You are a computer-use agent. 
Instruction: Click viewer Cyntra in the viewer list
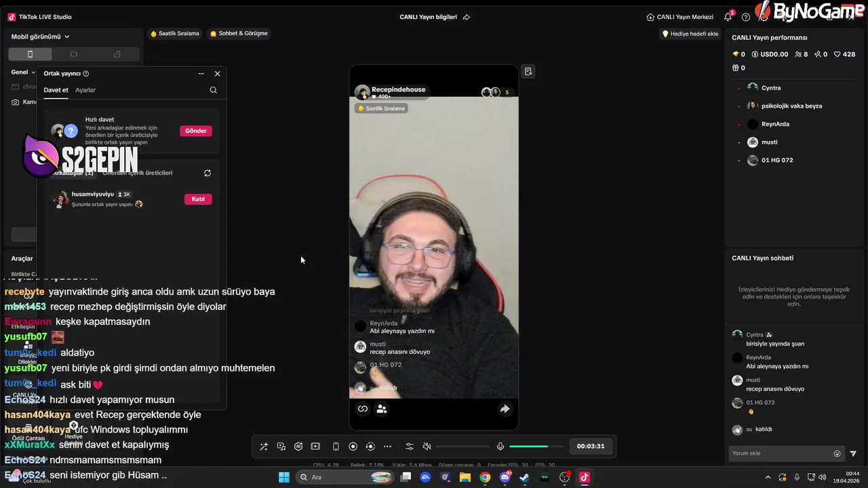pyautogui.click(x=764, y=87)
